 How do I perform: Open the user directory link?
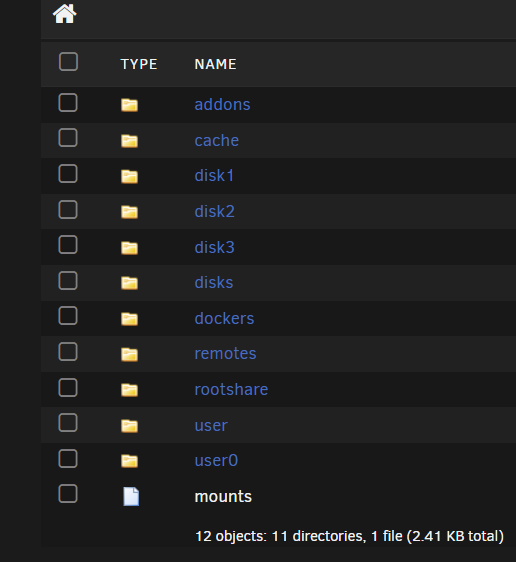pyautogui.click(x=211, y=425)
